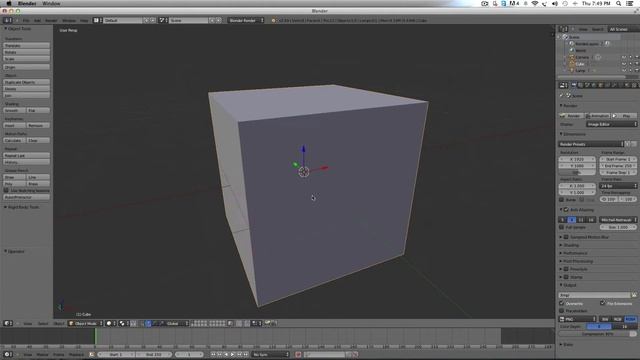The image size is (640, 360).
Task: Select the Cube object in the outliner
Action: 580,64
